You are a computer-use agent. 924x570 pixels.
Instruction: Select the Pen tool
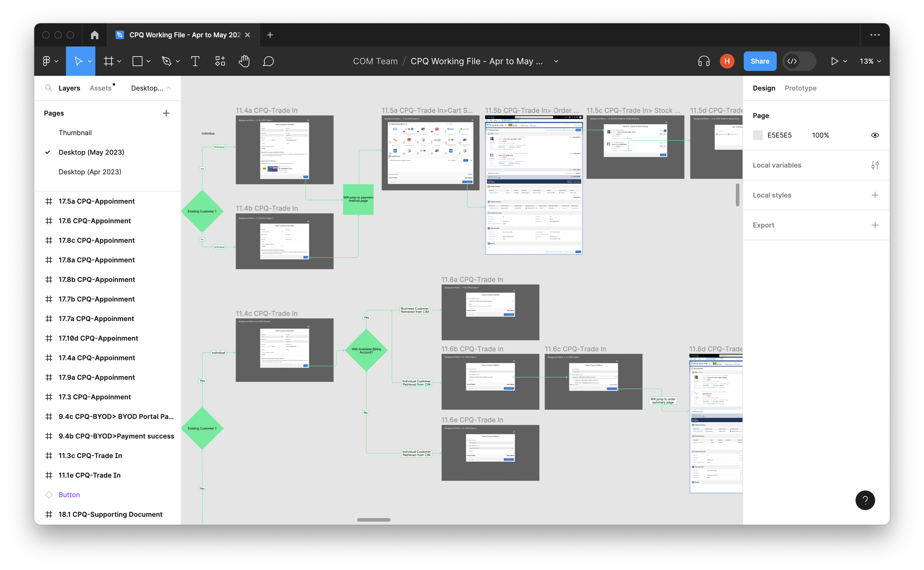[167, 61]
